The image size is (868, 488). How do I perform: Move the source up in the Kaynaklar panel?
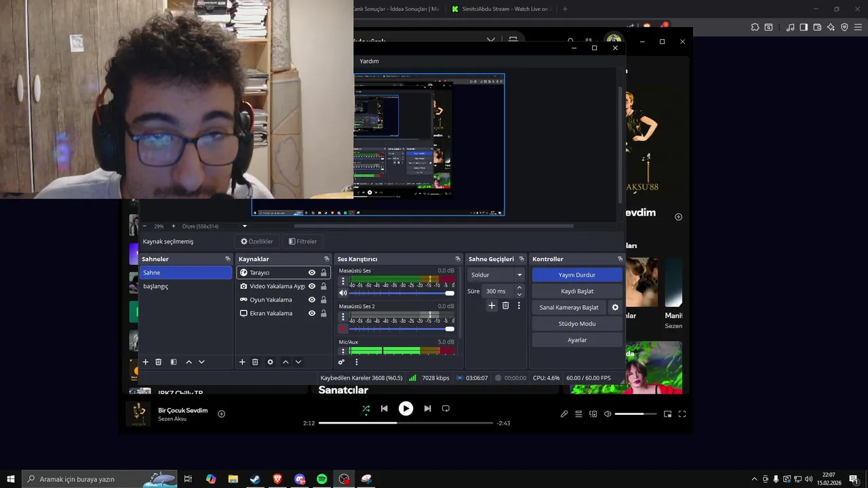(x=285, y=362)
